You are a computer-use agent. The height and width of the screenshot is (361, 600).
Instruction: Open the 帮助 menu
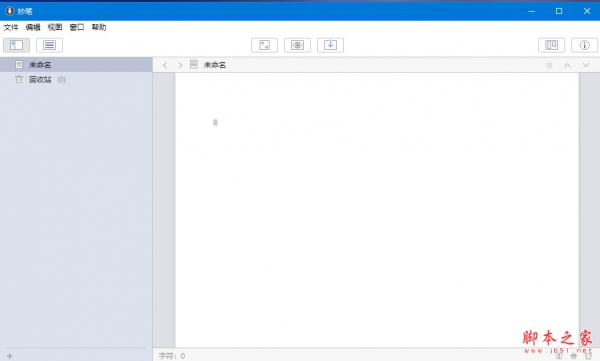click(x=99, y=27)
